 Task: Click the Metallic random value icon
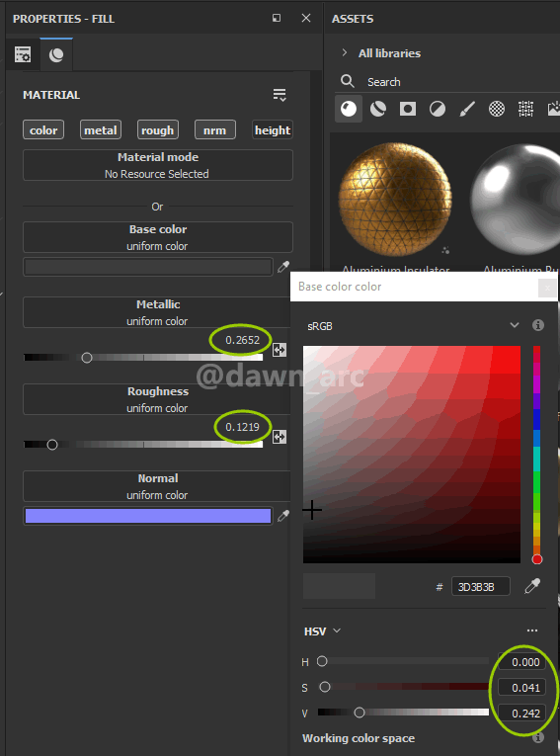pyautogui.click(x=280, y=350)
